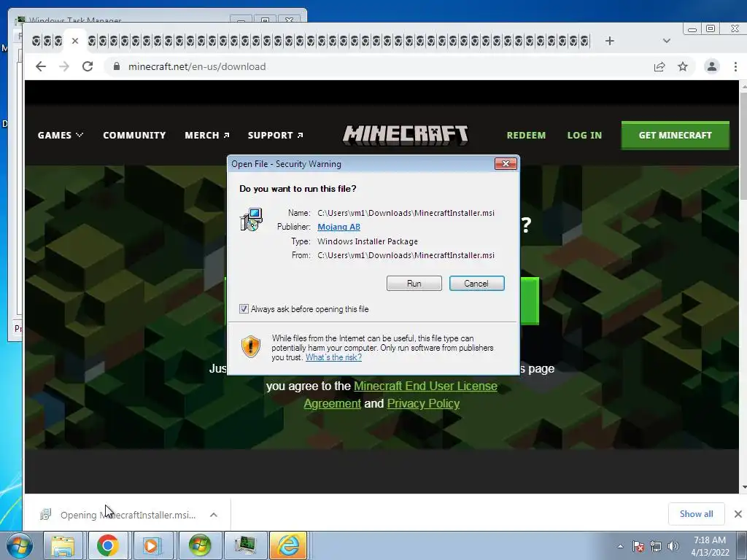Click the security shield warning icon
The height and width of the screenshot is (560, 747).
[251, 346]
